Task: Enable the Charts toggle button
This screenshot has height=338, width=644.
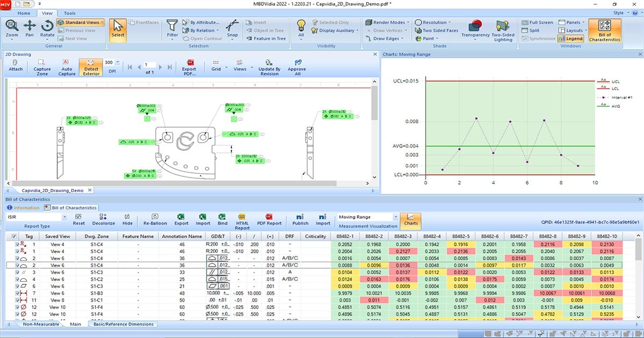Action: (x=411, y=219)
